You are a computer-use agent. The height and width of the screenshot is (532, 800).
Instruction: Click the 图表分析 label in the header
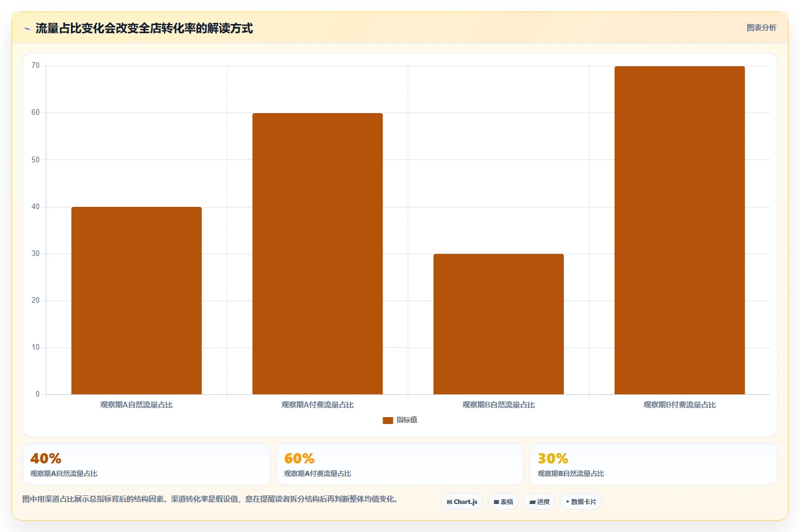click(761, 27)
